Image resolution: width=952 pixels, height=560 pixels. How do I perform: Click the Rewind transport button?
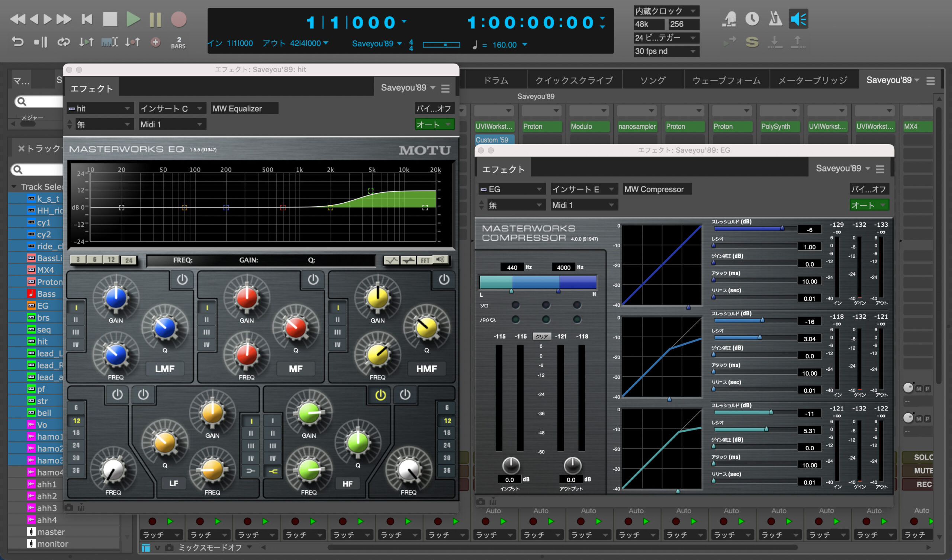(17, 19)
